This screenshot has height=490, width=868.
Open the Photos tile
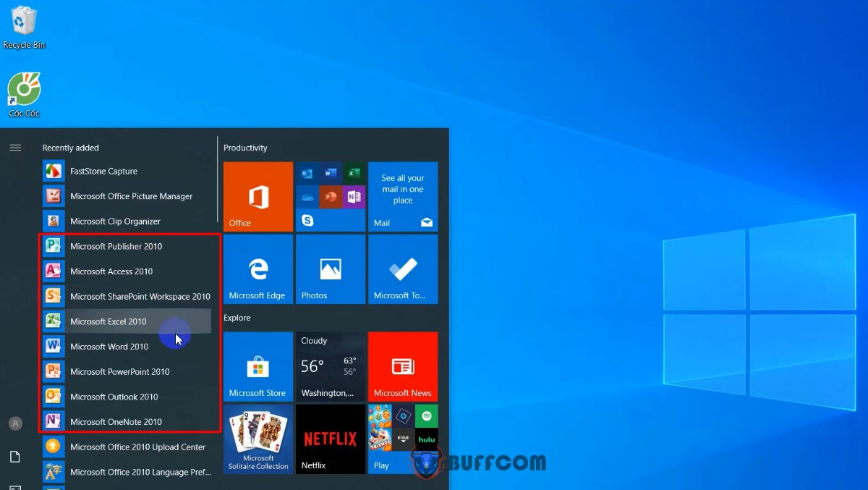point(331,269)
